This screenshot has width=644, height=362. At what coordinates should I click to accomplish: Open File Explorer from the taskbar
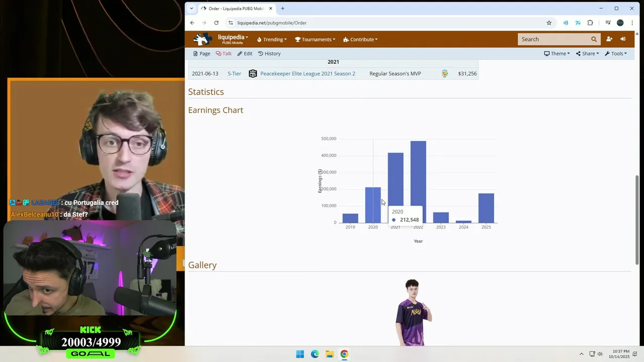click(330, 354)
